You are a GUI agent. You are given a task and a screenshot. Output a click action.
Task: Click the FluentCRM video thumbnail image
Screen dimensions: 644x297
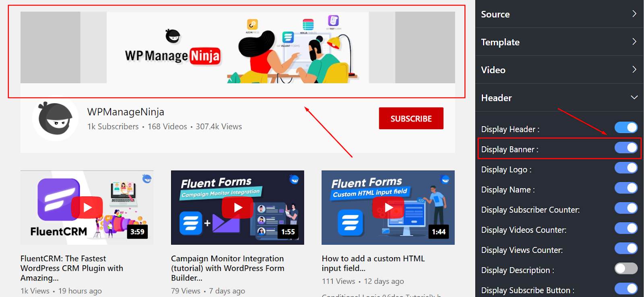[87, 207]
